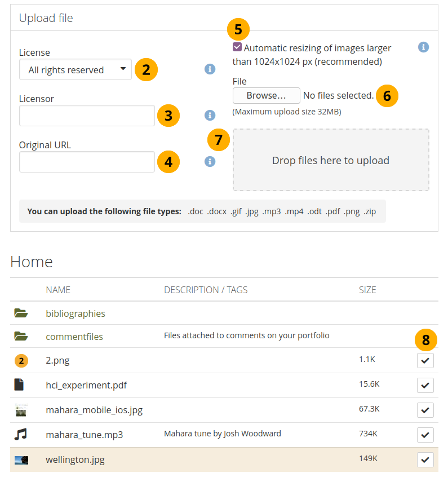Toggle automatic resizing of images checkbox
This screenshot has height=495, width=448.
237,47
